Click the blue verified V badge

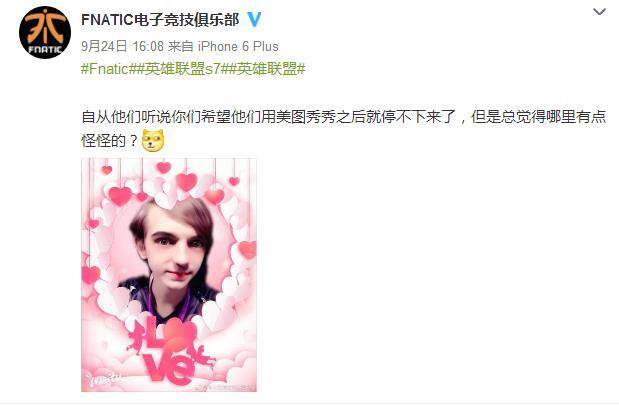(254, 19)
